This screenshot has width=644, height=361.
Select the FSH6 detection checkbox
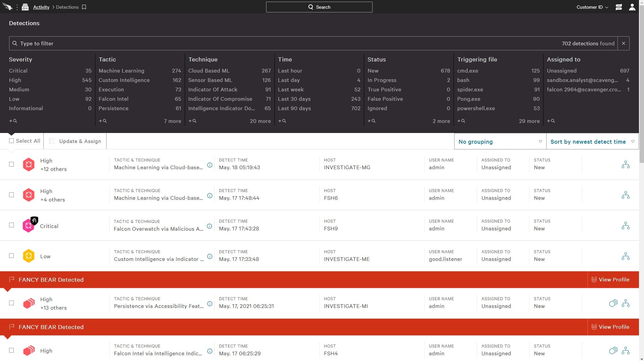point(11,195)
